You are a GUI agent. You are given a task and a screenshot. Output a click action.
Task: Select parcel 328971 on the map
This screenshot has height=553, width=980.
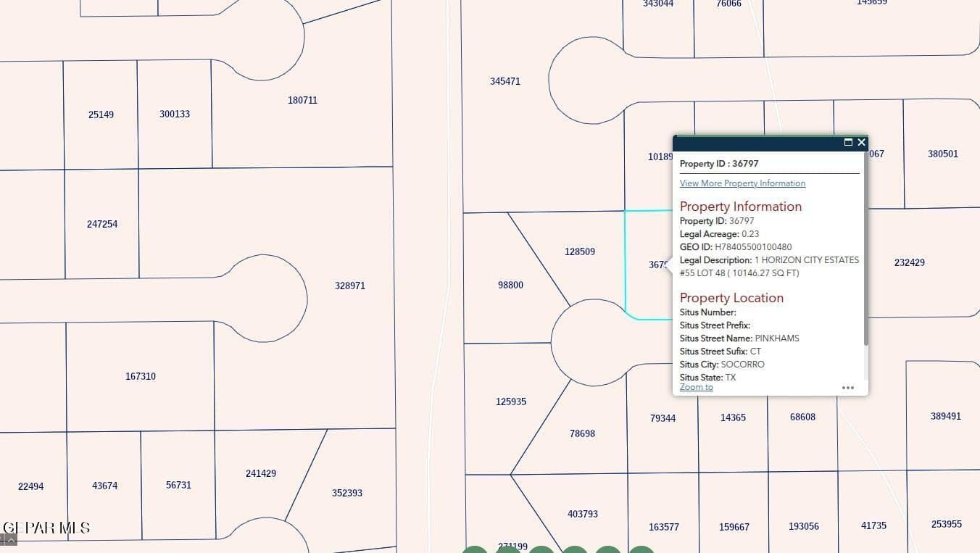[350, 286]
